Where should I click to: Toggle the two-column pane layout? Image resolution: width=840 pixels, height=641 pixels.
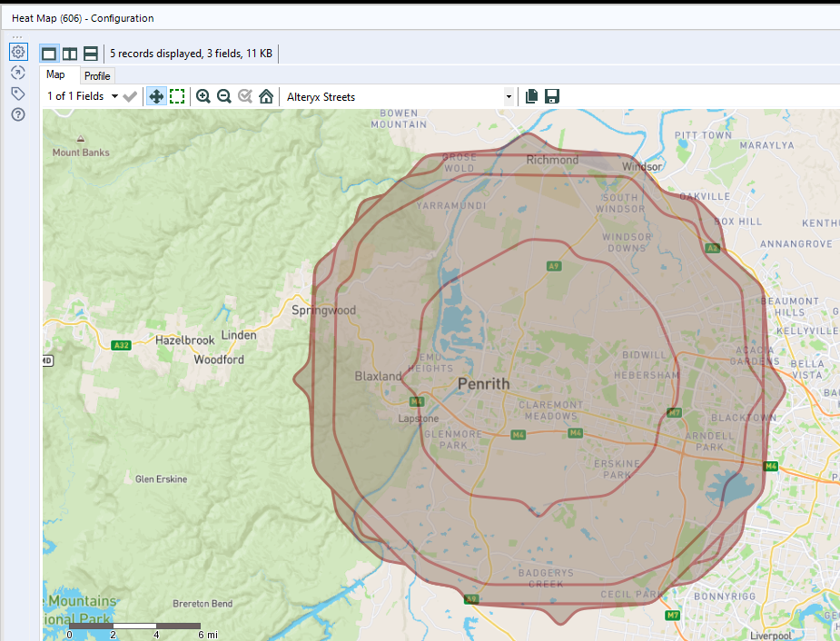70,53
